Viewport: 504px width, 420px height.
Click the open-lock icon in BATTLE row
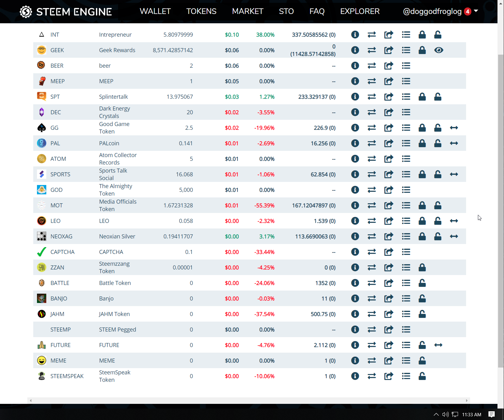click(422, 283)
